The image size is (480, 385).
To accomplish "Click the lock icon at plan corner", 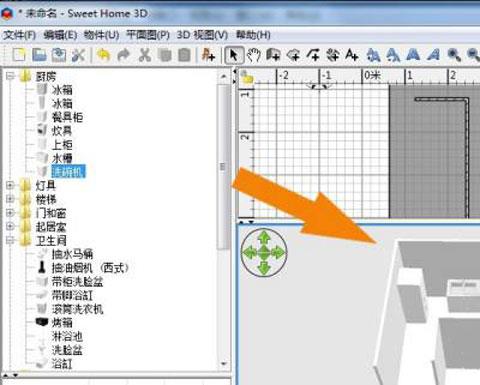I will 247,77.
